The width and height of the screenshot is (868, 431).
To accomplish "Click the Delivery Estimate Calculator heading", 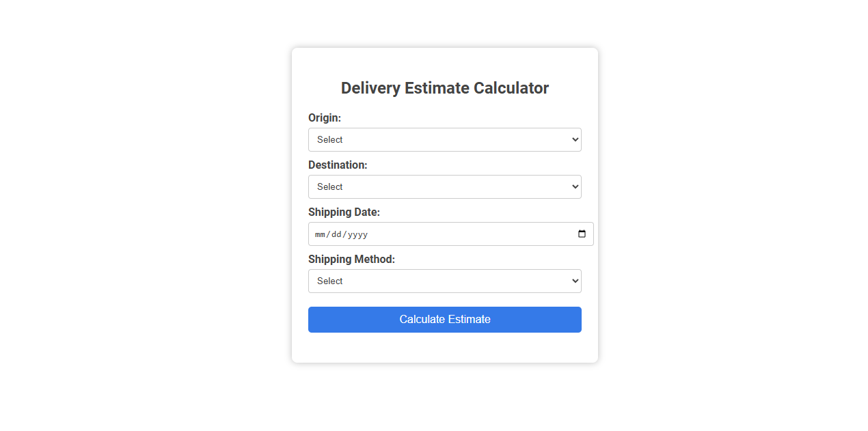I will [444, 87].
